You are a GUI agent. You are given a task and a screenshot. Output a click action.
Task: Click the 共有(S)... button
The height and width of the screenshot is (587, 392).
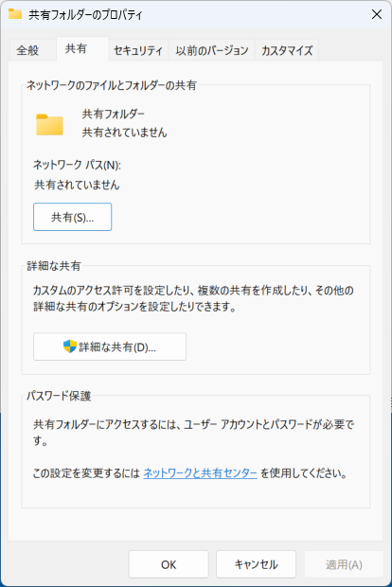72,217
